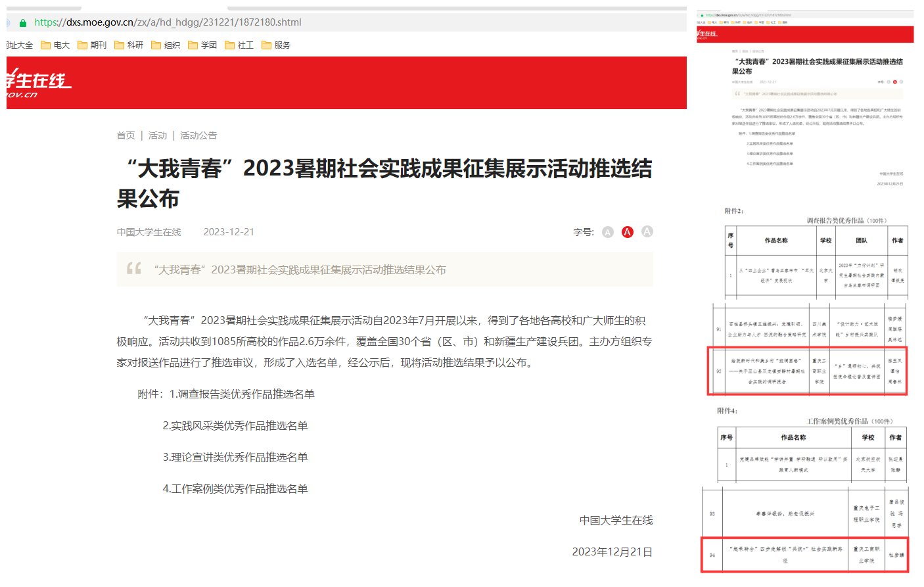Expand the 址大全 bookmark entry
Screen dimensions: 924x587
pos(20,45)
